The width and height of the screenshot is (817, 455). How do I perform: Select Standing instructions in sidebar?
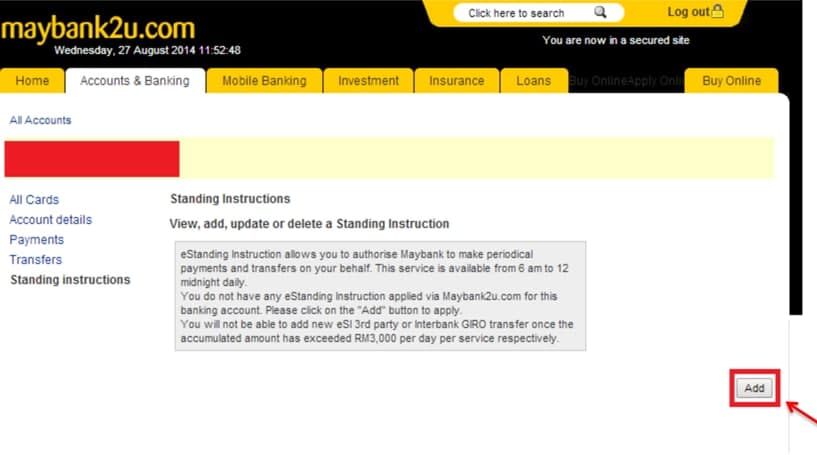[x=70, y=280]
